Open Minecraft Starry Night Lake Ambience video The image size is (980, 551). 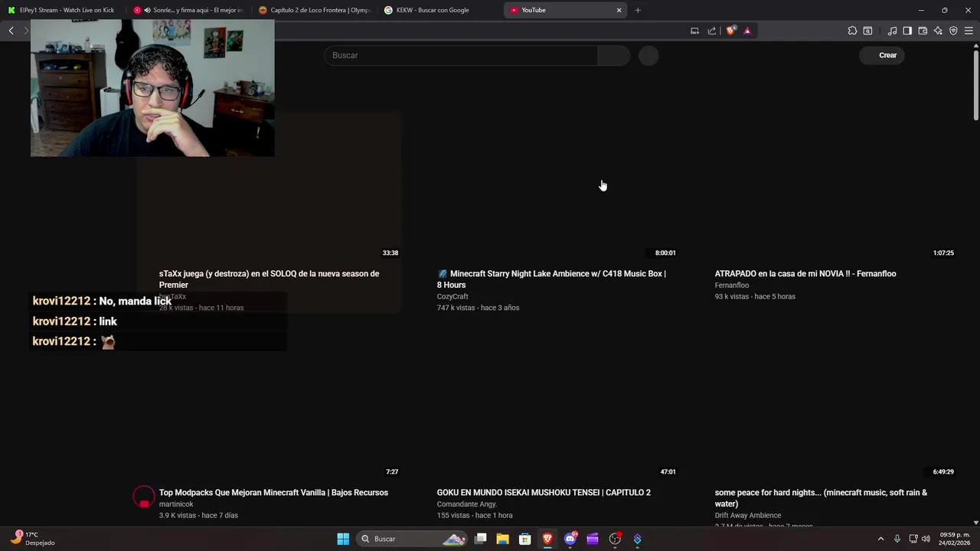coord(551,279)
